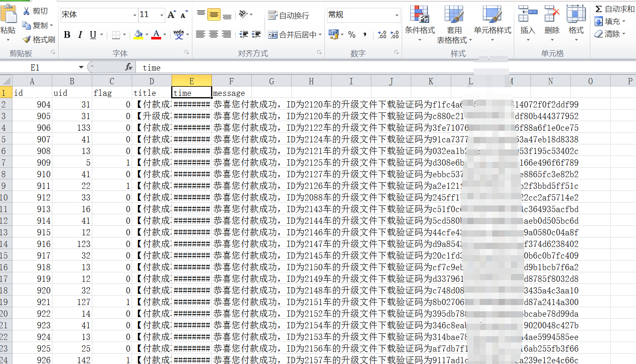Decrease indent level
Image resolution: width=636 pixels, height=364 pixels.
[x=244, y=34]
